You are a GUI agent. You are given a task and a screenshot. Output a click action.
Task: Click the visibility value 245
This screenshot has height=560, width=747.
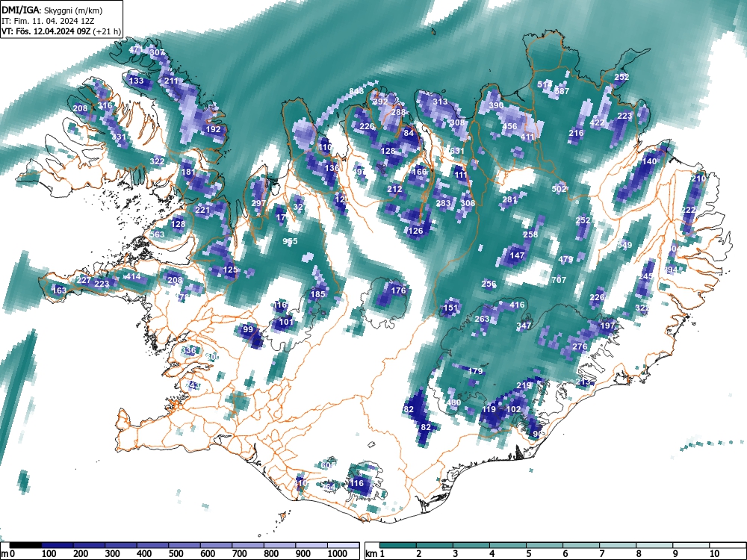646,276
